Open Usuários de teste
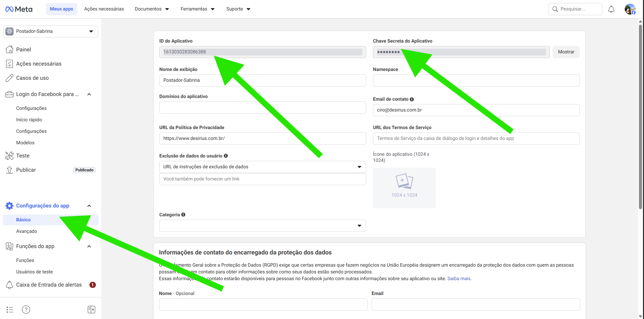Screen dimensions: 644x319 34,272
